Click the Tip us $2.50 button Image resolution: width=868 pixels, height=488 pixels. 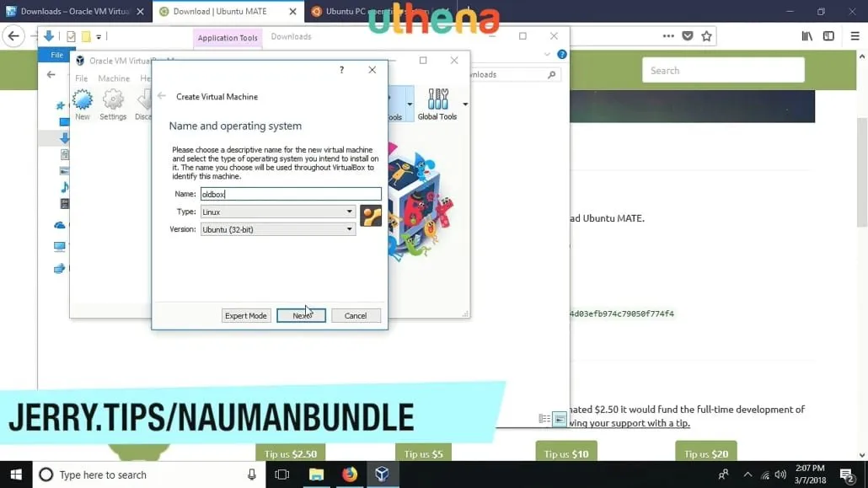[291, 453]
